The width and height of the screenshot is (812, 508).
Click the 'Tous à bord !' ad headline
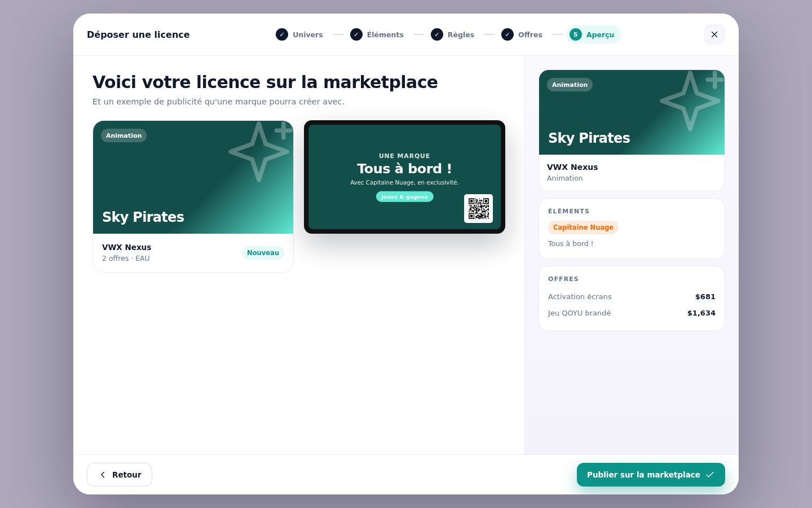point(404,168)
